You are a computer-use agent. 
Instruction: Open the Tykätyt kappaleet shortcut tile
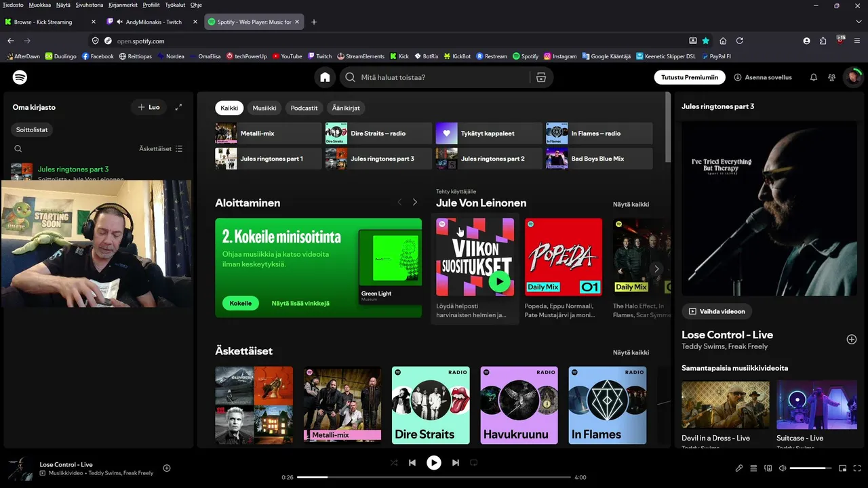click(489, 134)
